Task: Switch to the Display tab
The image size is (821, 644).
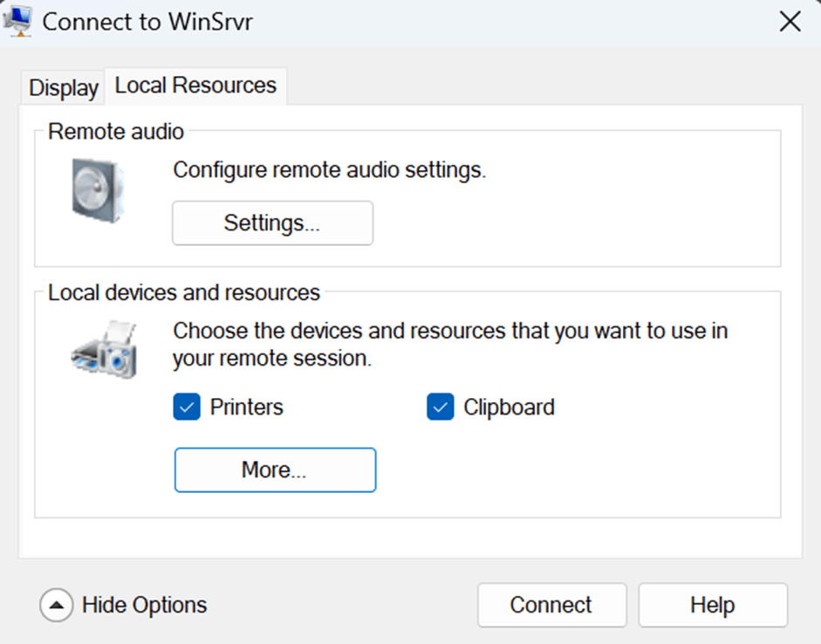Action: tap(64, 87)
